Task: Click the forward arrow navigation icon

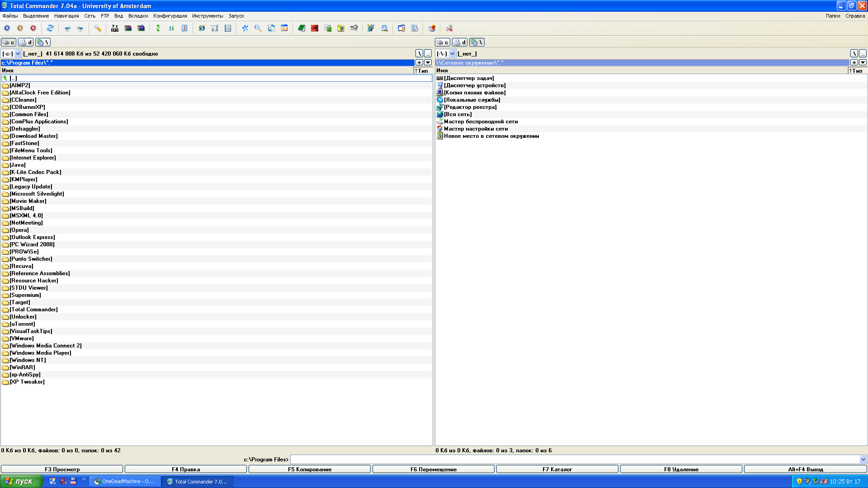Action: (80, 28)
